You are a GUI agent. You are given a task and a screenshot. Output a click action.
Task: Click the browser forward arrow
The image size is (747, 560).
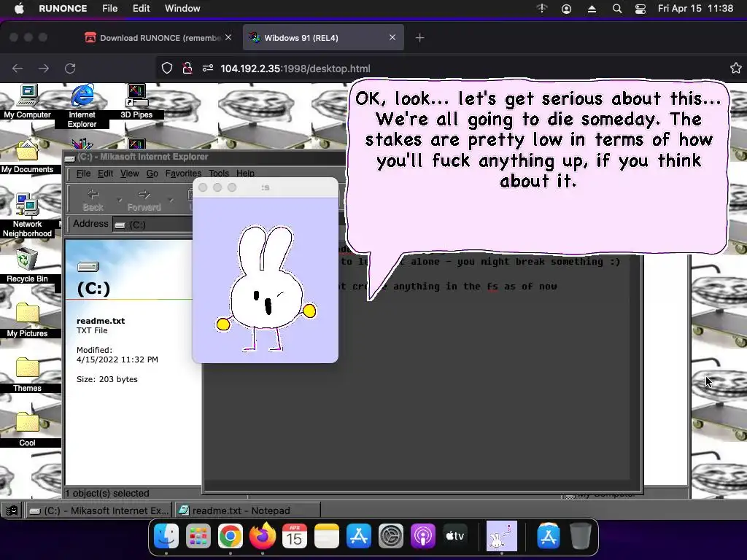(44, 69)
